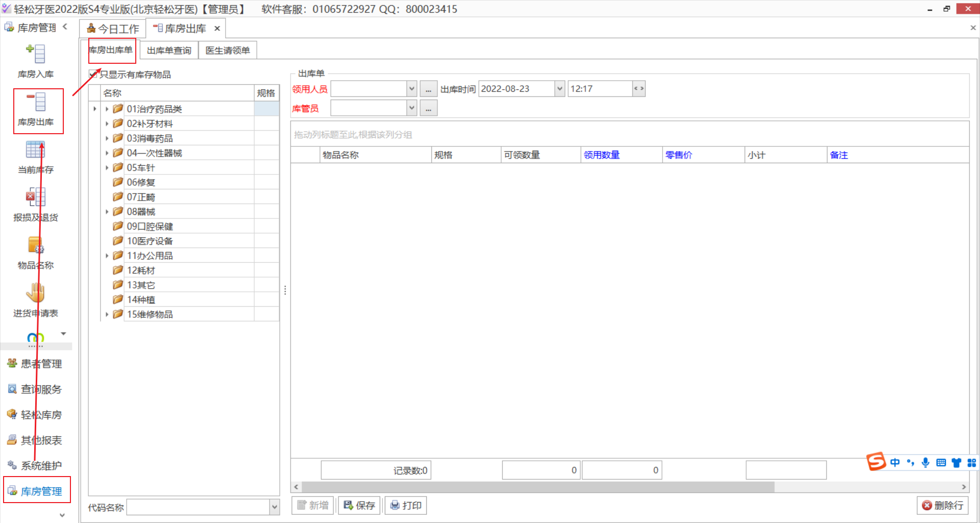Select the 库房出库单 sub-tab

[111, 50]
